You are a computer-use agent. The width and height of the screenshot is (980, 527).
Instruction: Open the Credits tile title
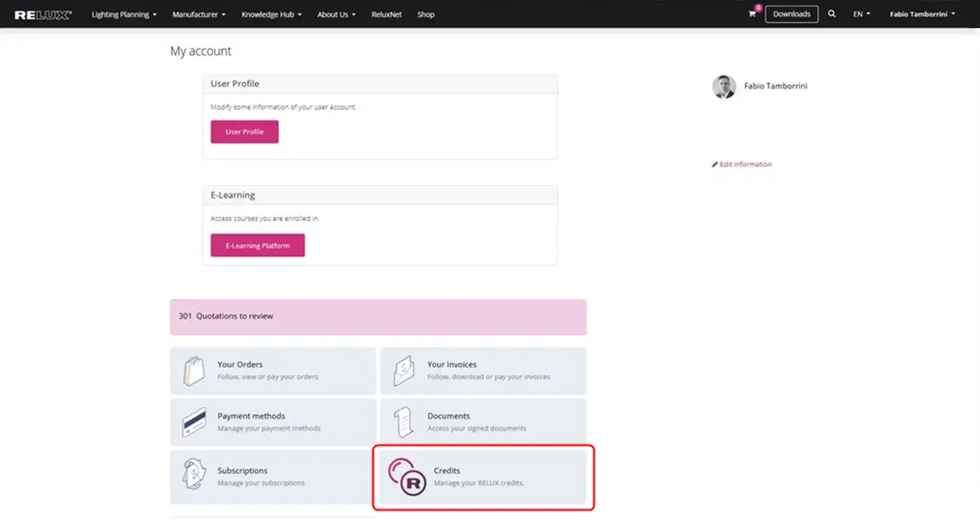pos(447,471)
